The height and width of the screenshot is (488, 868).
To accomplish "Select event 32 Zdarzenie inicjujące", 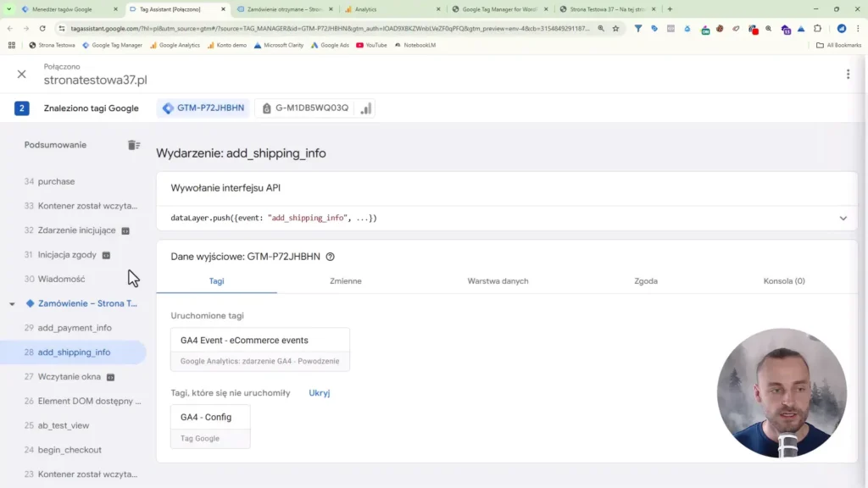I will coord(73,230).
